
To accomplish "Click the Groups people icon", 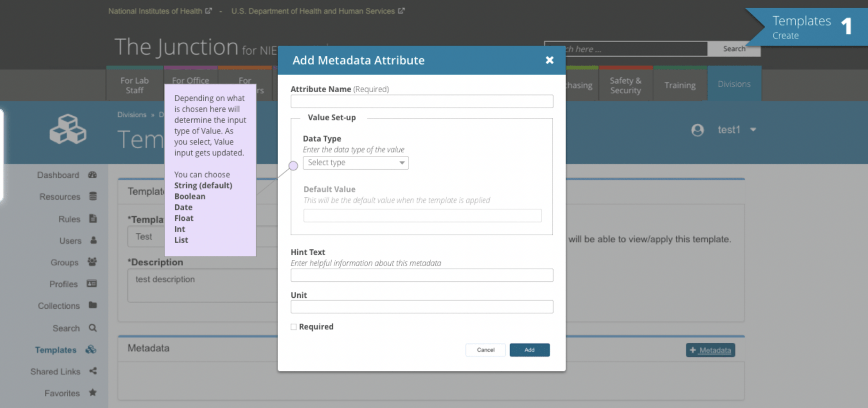I will (x=92, y=262).
